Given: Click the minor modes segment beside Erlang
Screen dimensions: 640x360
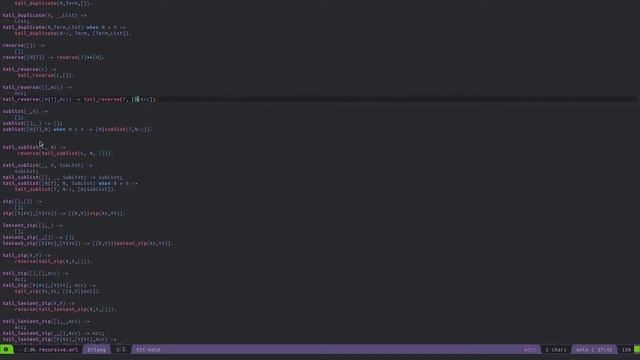Looking at the screenshot, I should (121, 350).
